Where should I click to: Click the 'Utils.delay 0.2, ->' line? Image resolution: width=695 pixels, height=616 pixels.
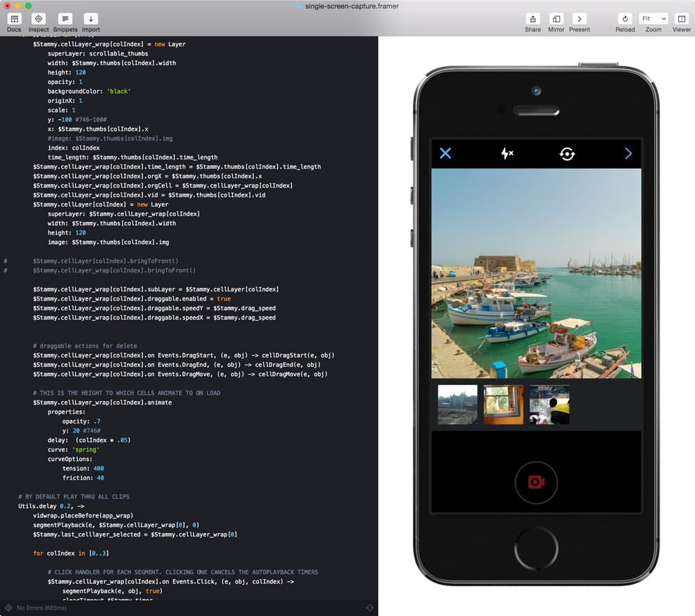point(51,506)
